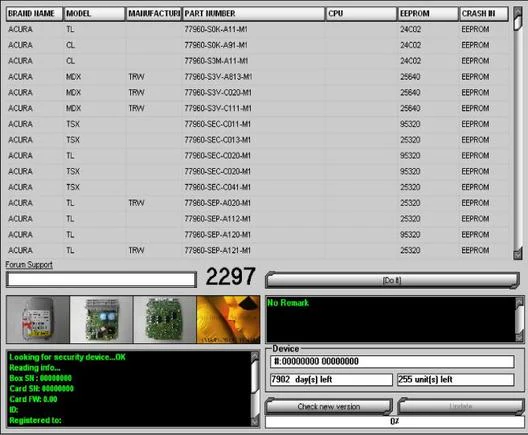Click the 'Box SN : 00000000' log line
The width and height of the screenshot is (528, 435).
(40, 378)
